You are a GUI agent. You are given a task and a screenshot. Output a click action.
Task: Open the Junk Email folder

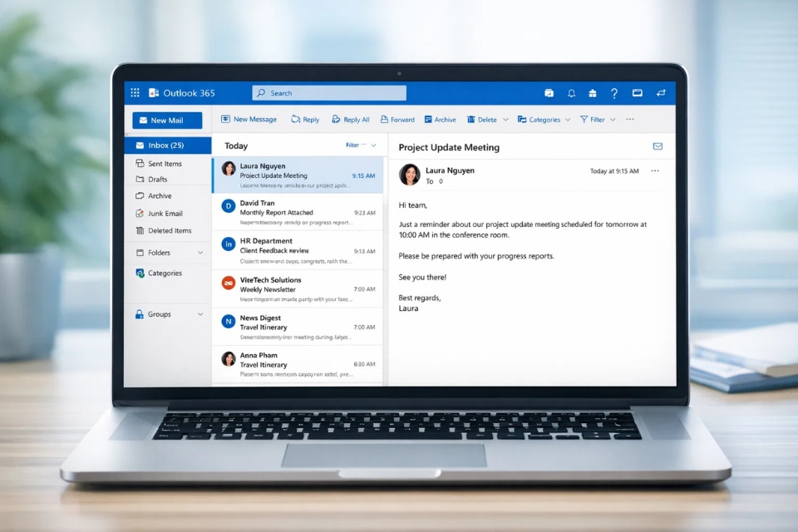164,214
